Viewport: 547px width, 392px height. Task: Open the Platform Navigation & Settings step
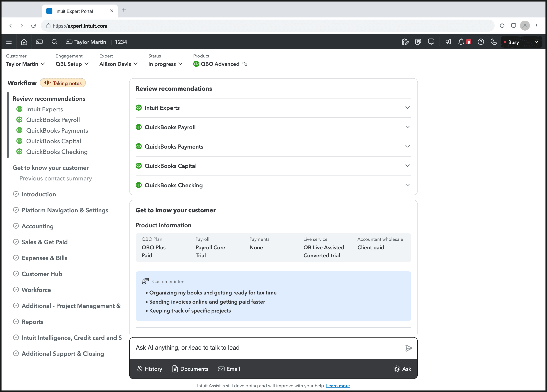pos(61,210)
